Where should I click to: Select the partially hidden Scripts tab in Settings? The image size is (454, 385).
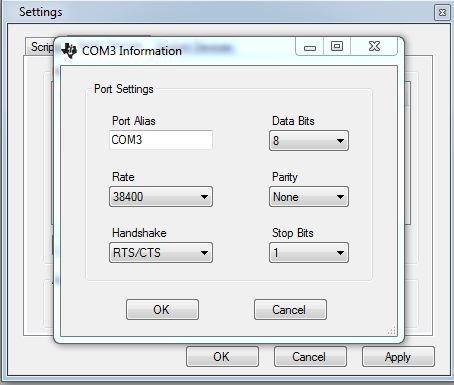40,47
